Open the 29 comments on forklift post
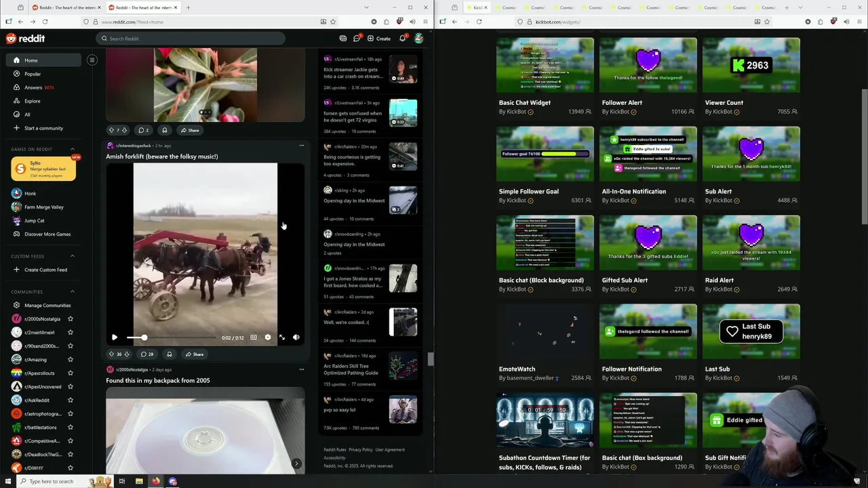868x488 pixels. pyautogui.click(x=146, y=354)
